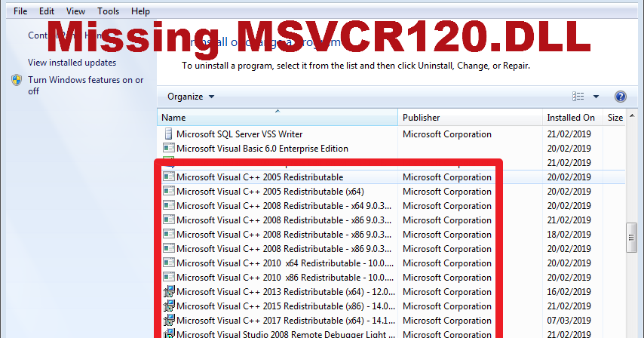This screenshot has height=338, width=644.
Task: Open Turn Windows features on or off
Action: coord(85,85)
